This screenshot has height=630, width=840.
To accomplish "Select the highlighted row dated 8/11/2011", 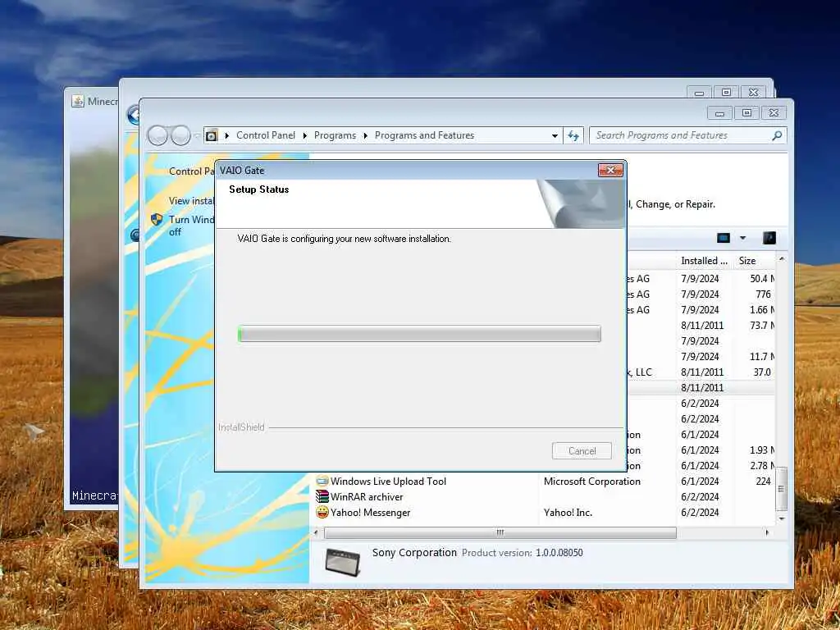I will [x=701, y=387].
